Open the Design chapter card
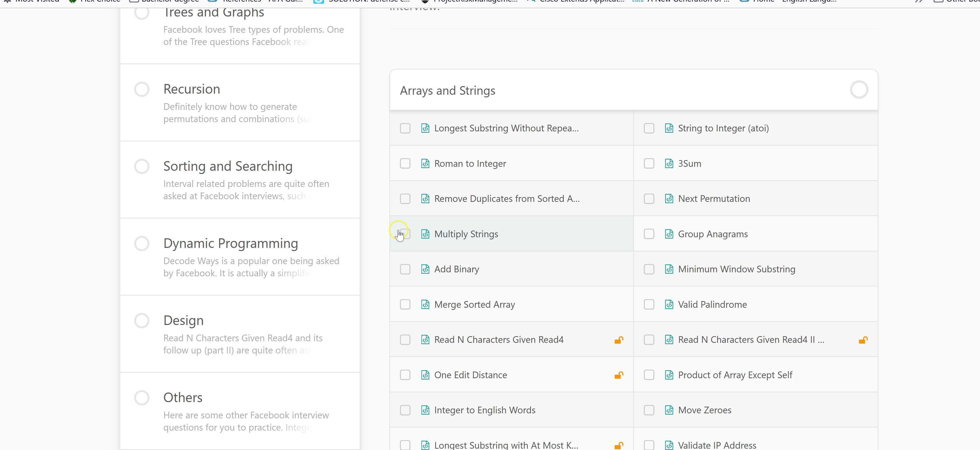 (183, 321)
